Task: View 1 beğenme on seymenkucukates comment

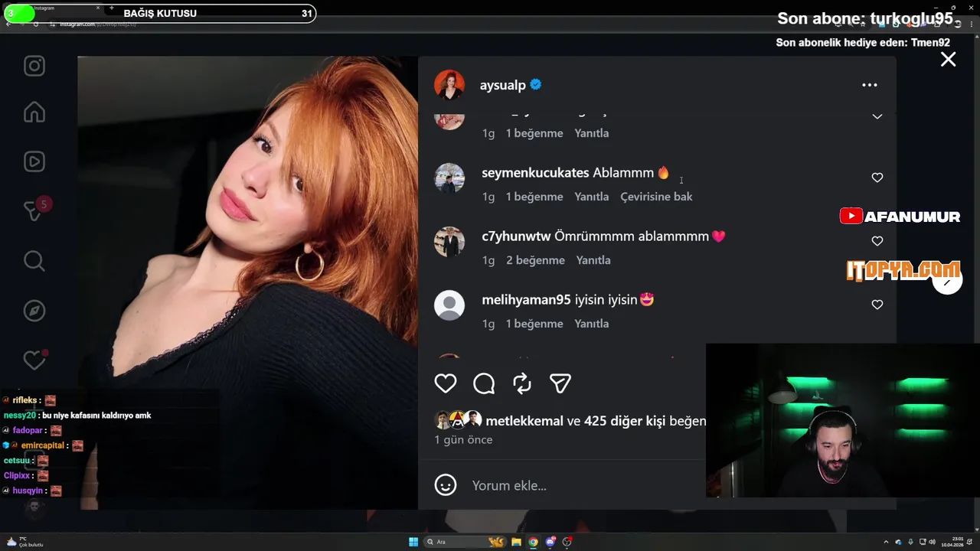Action: [x=534, y=197]
